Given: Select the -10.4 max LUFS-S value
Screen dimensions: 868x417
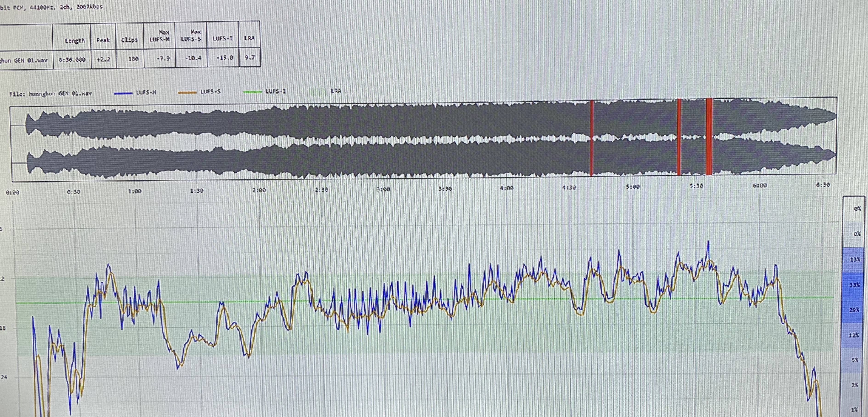Looking at the screenshot, I should pyautogui.click(x=193, y=58).
